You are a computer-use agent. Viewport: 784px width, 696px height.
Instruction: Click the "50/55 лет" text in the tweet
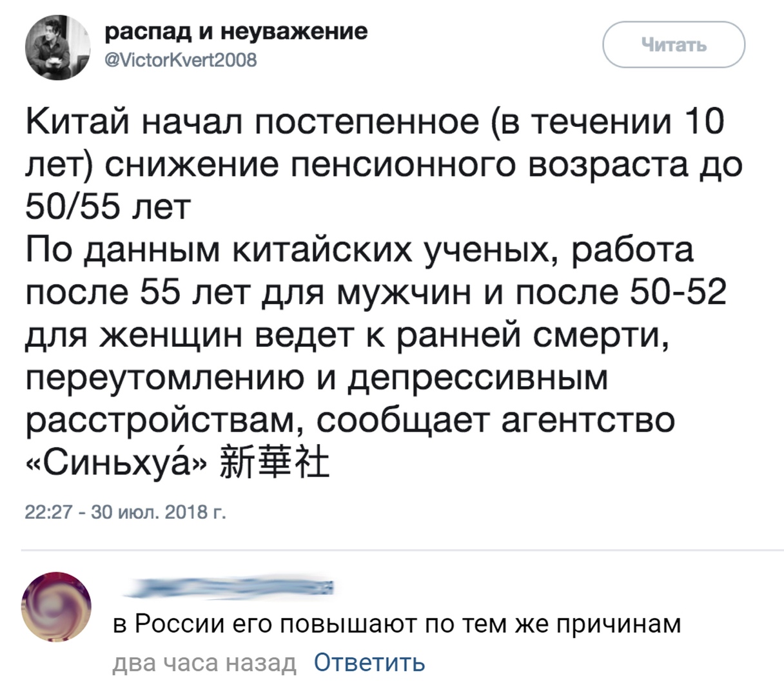pos(108,208)
